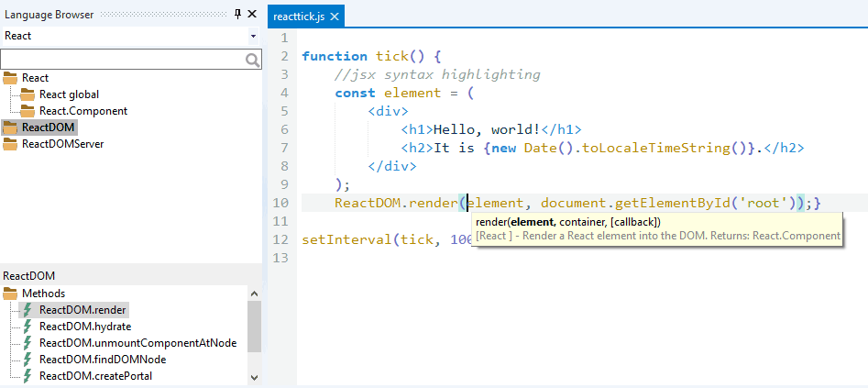Screen dimensions: 868x388
Task: Close the Language Browser panel
Action: click(252, 14)
